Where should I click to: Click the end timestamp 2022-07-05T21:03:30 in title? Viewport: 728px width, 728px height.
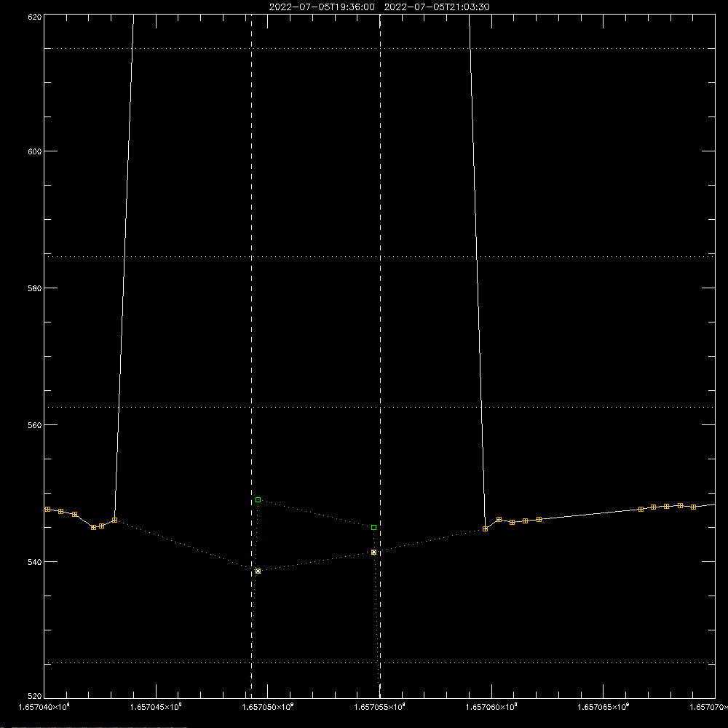(437, 7)
